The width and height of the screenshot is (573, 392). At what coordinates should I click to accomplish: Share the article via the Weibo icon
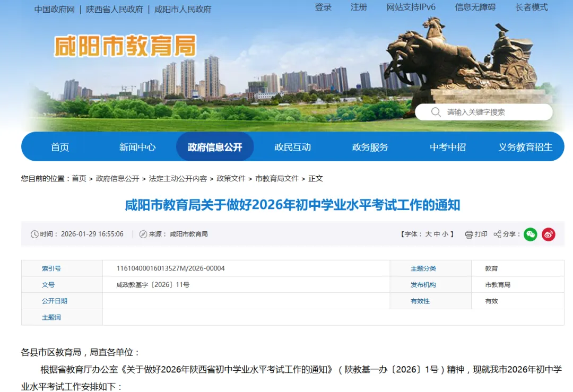click(548, 234)
